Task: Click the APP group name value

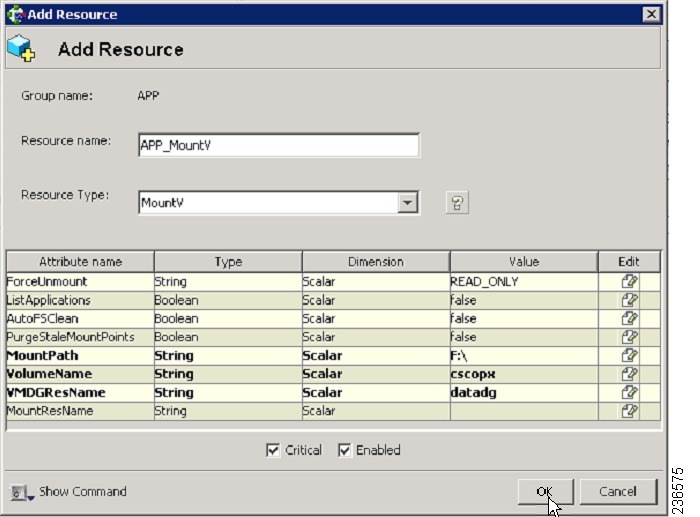Action: point(148,96)
